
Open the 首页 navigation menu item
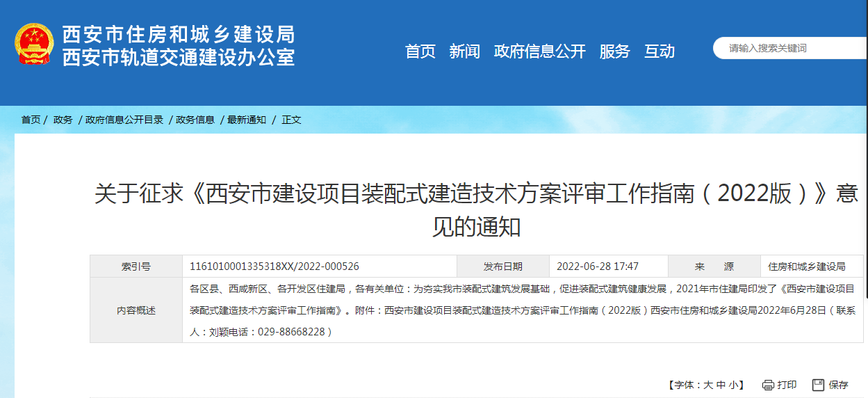pyautogui.click(x=420, y=51)
